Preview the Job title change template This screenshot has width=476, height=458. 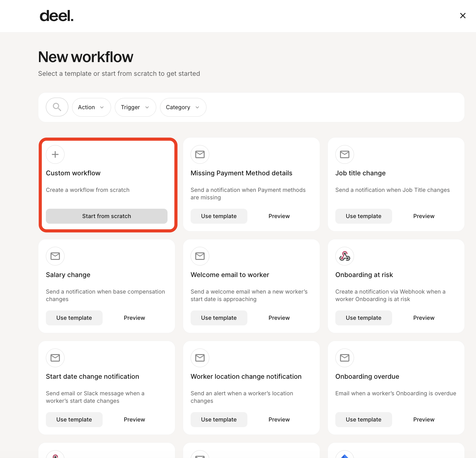tap(424, 216)
